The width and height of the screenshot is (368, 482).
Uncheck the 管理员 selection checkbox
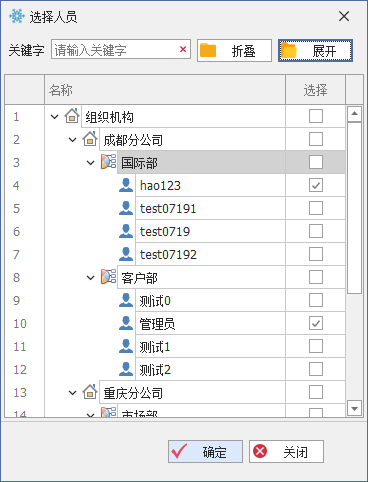pos(316,323)
